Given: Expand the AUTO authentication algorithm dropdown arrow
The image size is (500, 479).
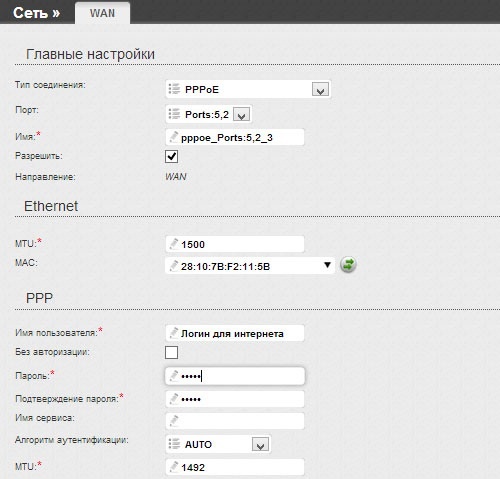Looking at the screenshot, I should 260,444.
